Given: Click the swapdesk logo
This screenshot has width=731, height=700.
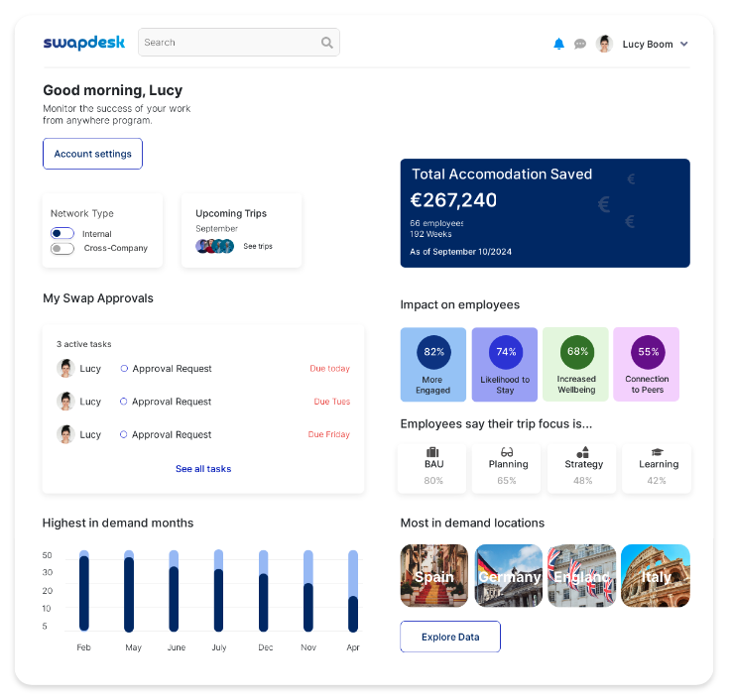Looking at the screenshot, I should pyautogui.click(x=84, y=43).
